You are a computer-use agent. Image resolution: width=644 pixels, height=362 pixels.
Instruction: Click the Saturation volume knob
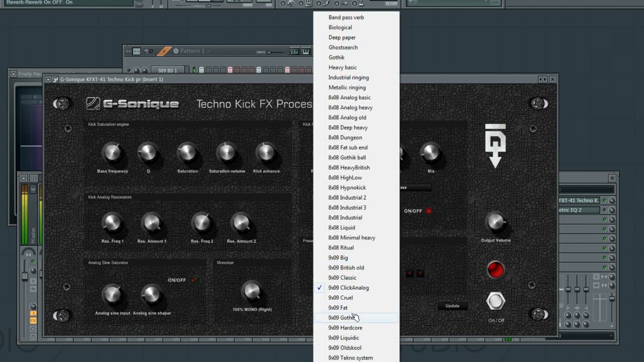coord(226,152)
